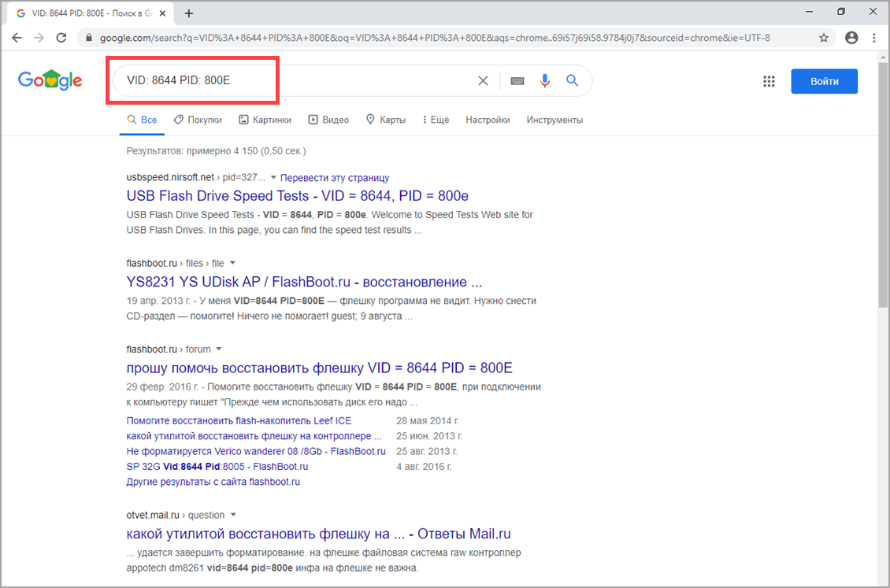Open dropdown arrow beside otvet.mail.ru result
Viewport: 890px width, 588px height.
point(233,515)
